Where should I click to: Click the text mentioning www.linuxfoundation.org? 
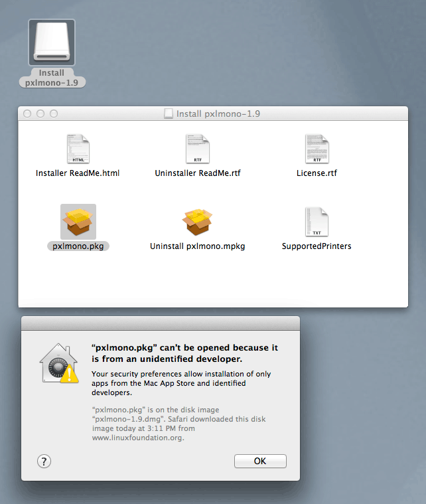tap(179, 424)
